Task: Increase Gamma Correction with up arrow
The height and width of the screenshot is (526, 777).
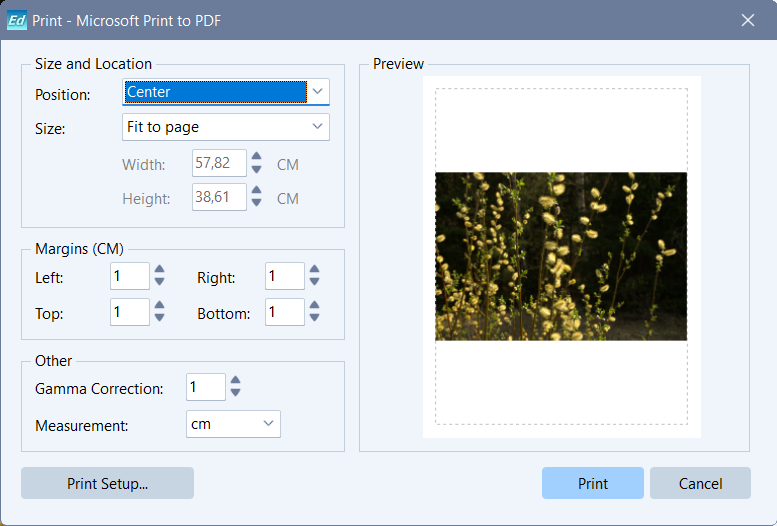Action: tap(236, 380)
